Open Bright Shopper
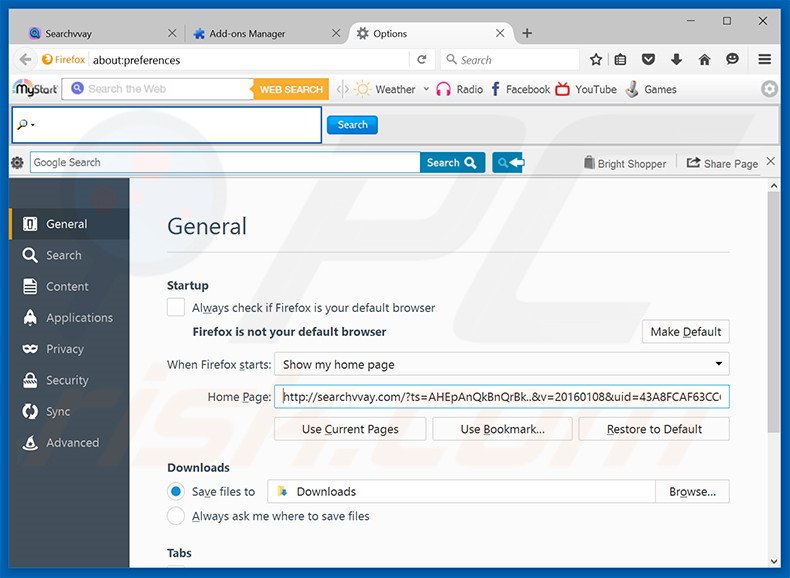The image size is (790, 578). [625, 163]
